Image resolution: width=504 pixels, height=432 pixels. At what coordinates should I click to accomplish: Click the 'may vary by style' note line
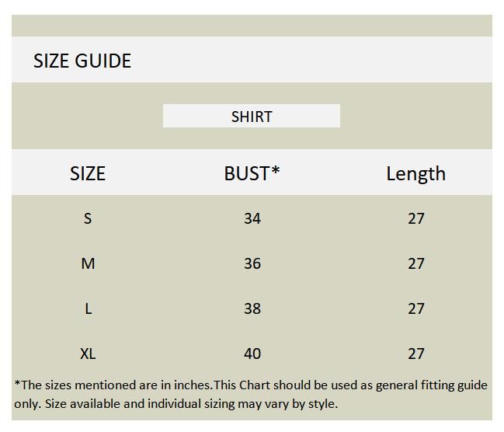coord(176,404)
